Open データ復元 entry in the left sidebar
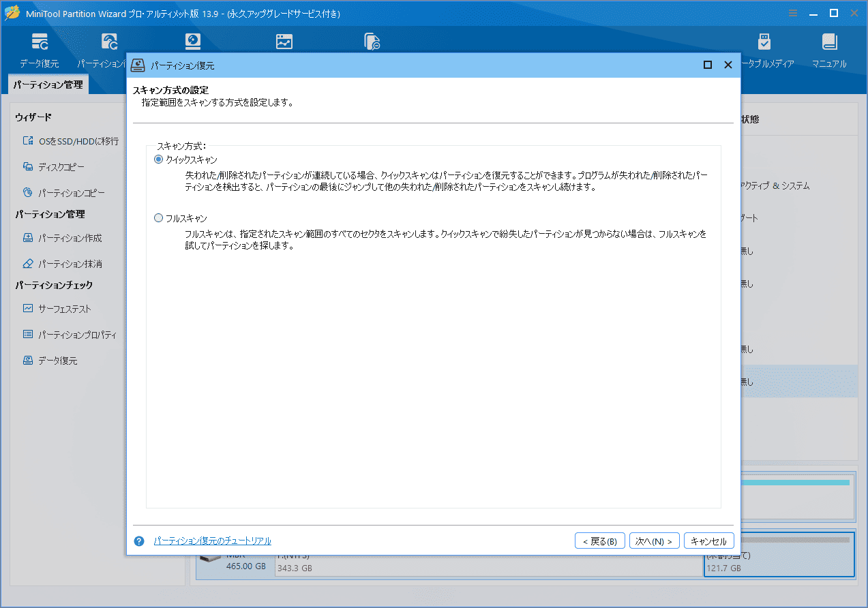 click(x=50, y=361)
